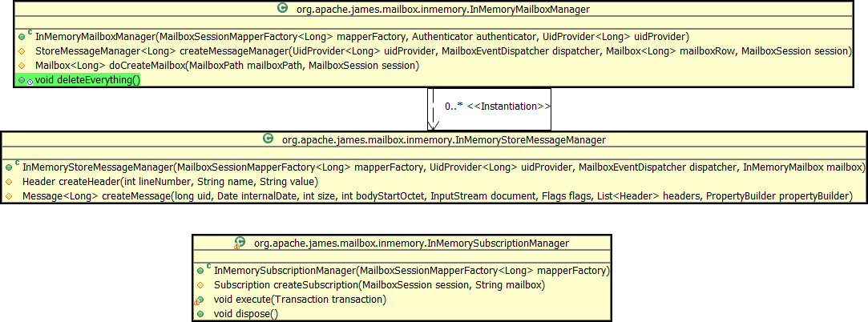Select the createMessage(long uid...) method text
This screenshot has width=868, height=322.
[x=438, y=196]
